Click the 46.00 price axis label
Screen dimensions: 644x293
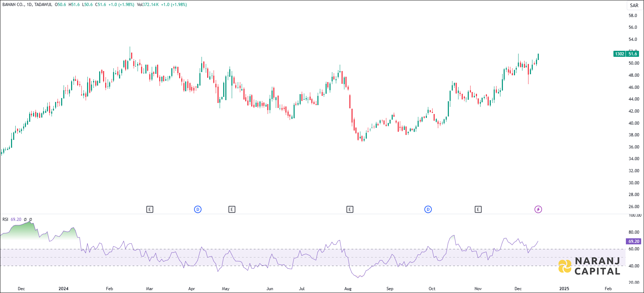(634, 87)
